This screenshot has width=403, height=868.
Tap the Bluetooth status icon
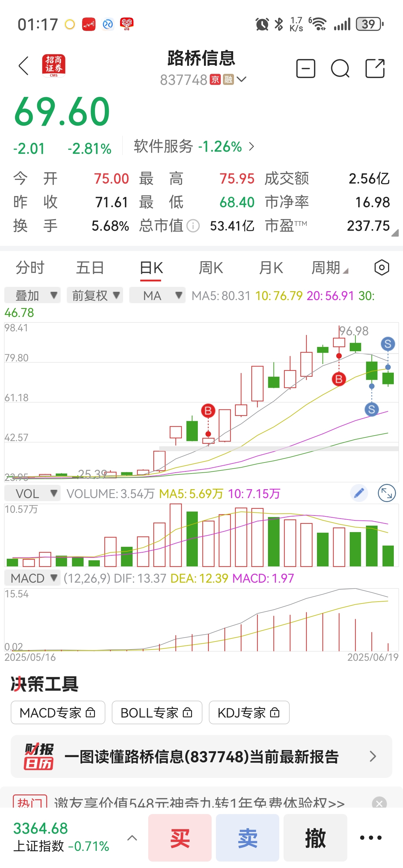click(279, 24)
